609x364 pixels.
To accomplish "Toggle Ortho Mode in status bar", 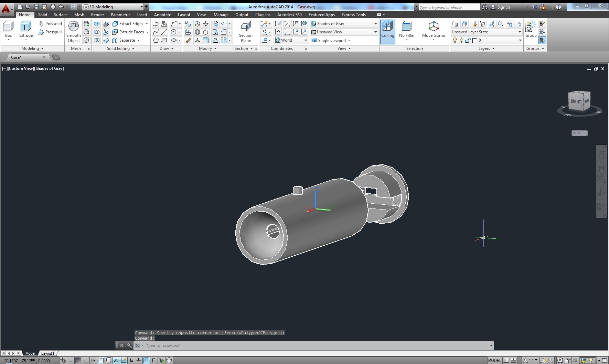I will pos(85,360).
